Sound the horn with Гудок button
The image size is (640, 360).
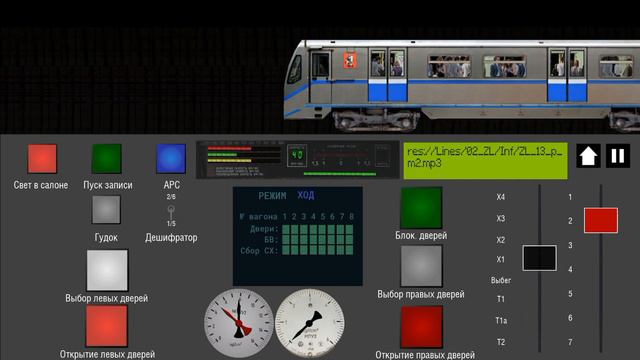pyautogui.click(x=106, y=209)
